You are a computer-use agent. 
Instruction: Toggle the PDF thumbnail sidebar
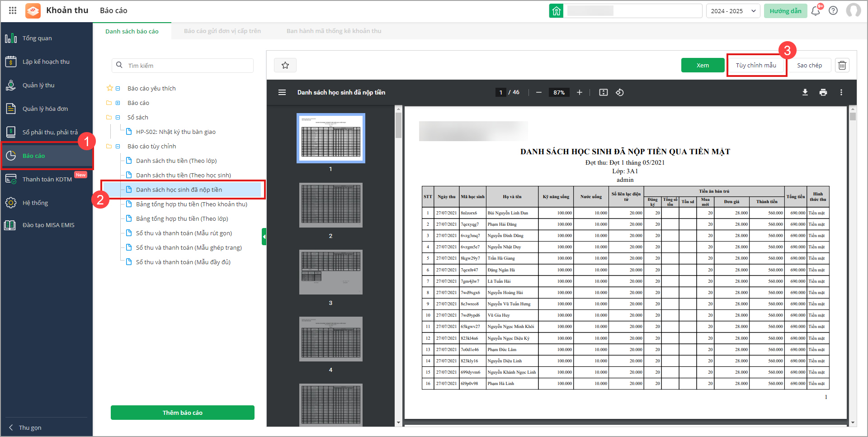(x=282, y=92)
